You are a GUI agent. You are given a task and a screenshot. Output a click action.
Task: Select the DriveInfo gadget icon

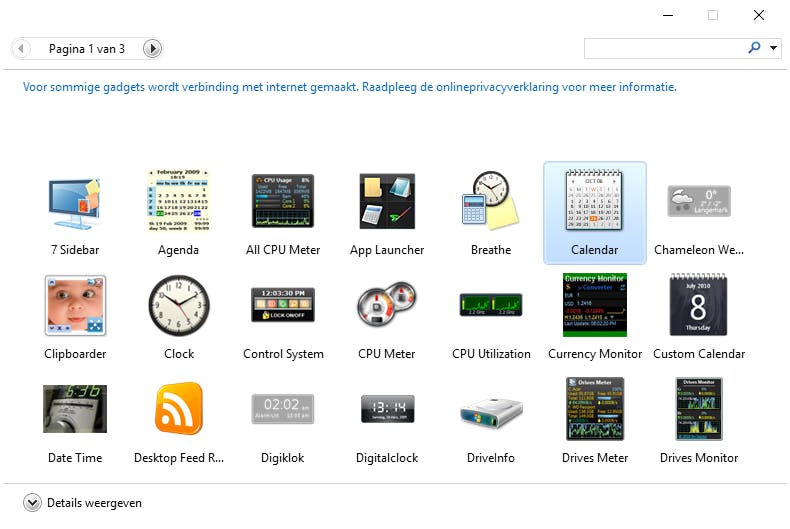(491, 412)
